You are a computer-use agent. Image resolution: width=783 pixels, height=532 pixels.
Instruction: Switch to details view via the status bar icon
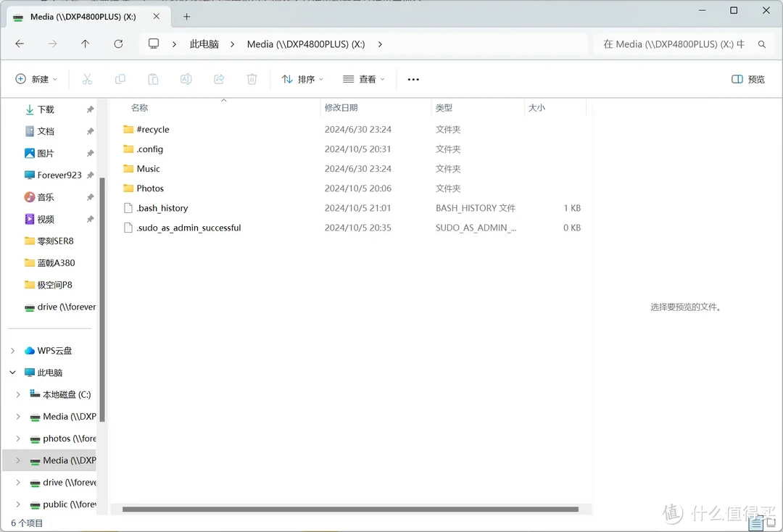(754, 522)
